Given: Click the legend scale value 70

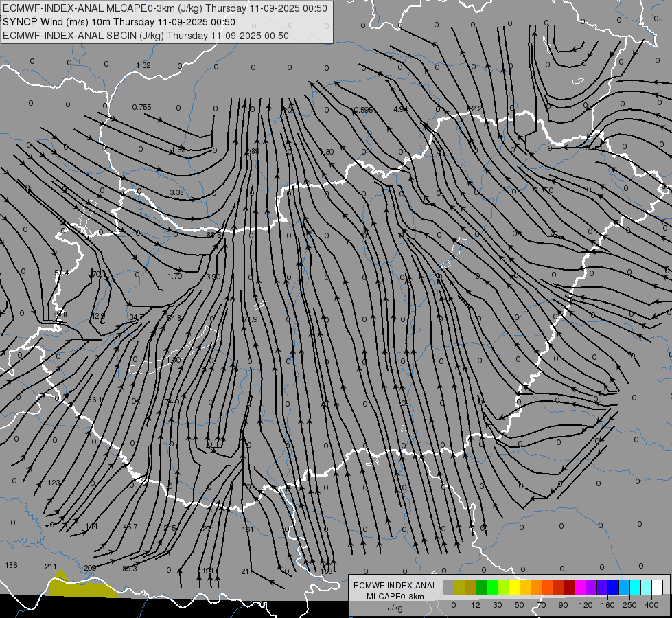Looking at the screenshot, I should (x=542, y=605).
